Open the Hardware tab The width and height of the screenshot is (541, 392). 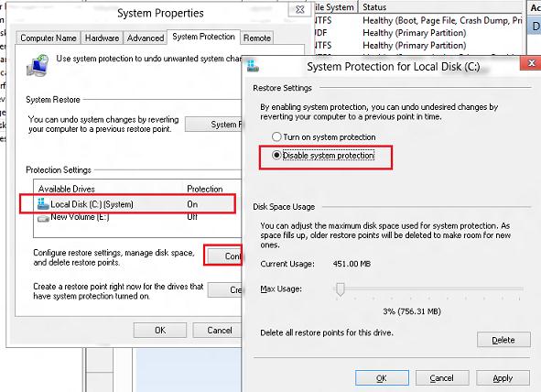pos(103,38)
